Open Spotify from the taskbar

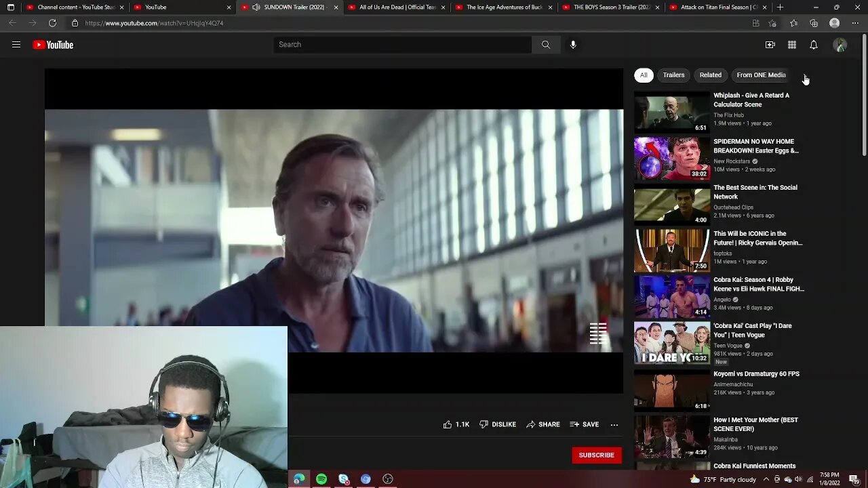click(321, 479)
